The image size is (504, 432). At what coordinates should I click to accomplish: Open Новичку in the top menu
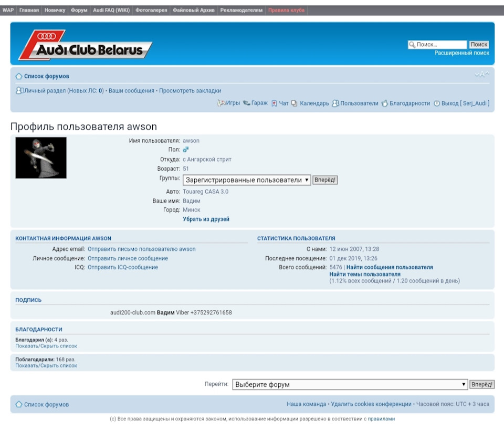point(55,10)
